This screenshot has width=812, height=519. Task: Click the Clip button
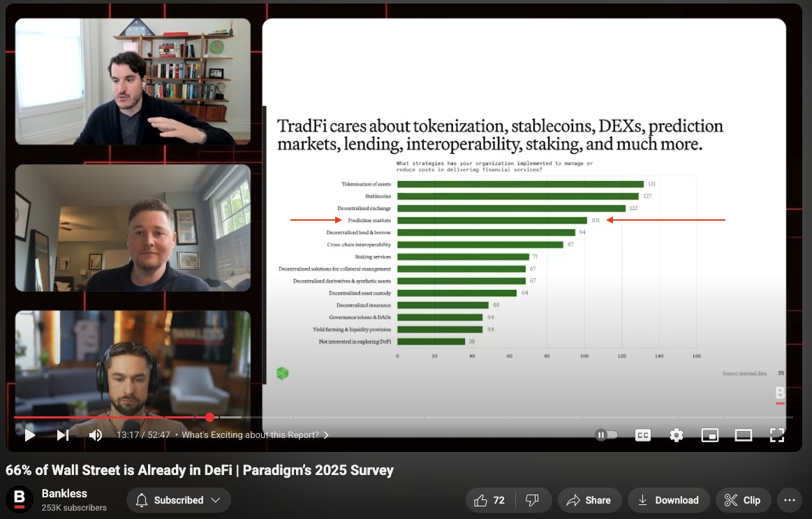pos(743,499)
